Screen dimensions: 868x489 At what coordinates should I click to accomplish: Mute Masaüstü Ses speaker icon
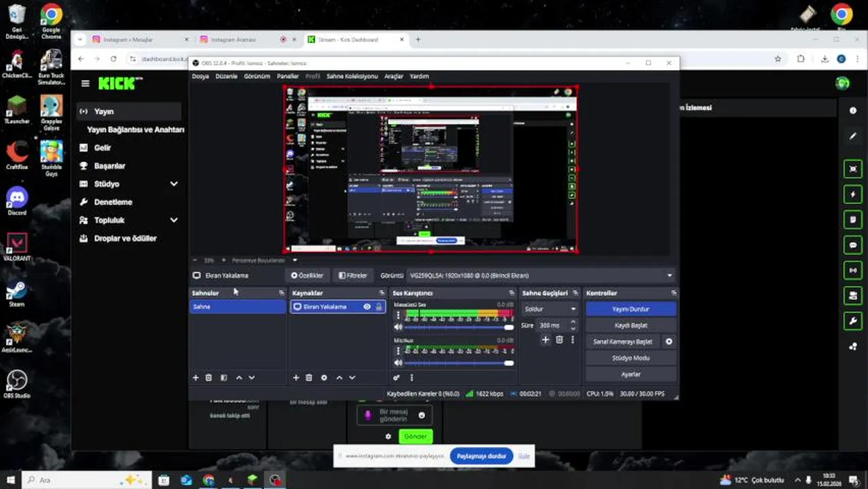(398, 327)
